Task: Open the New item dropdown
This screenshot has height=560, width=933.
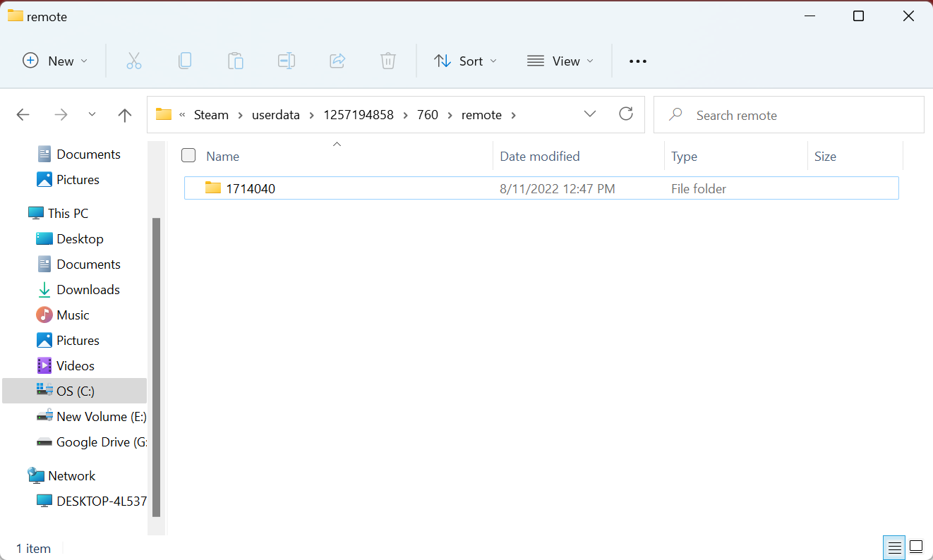Action: pyautogui.click(x=55, y=61)
